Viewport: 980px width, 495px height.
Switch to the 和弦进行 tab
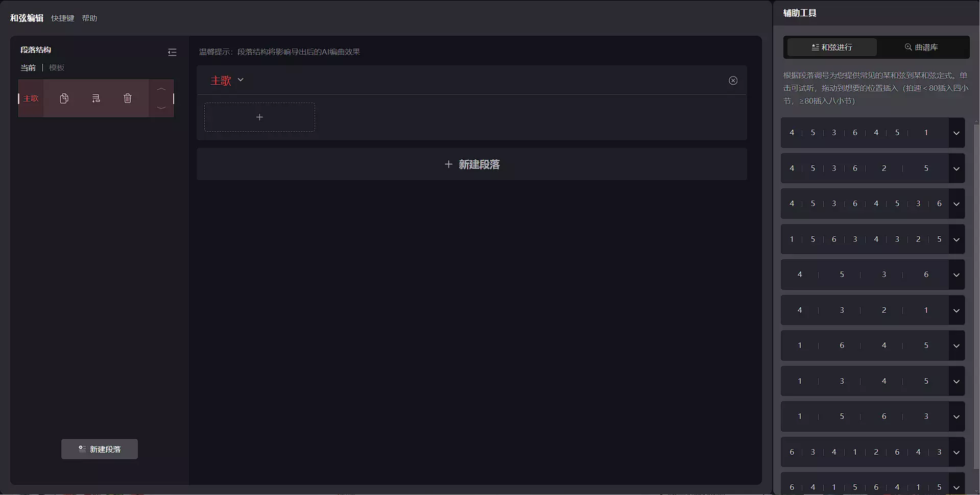[x=832, y=47]
